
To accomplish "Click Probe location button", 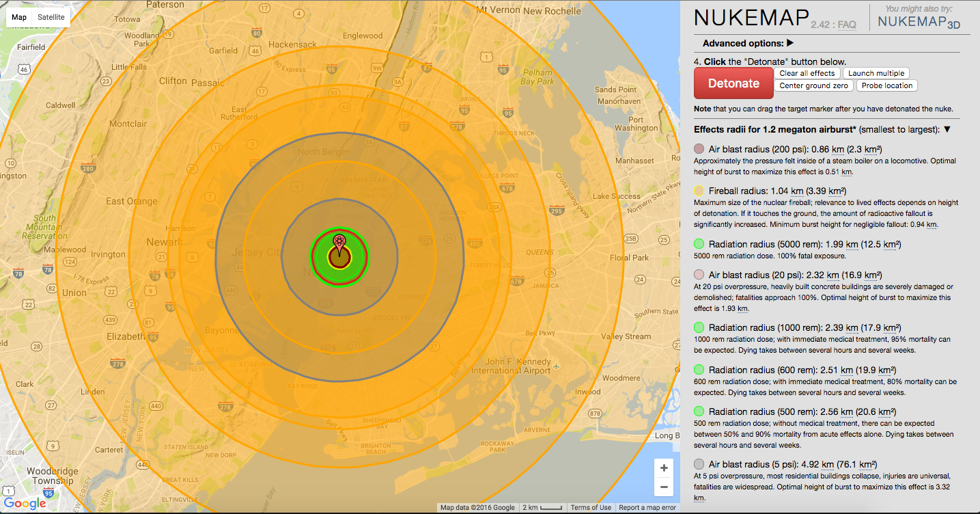I will (886, 85).
